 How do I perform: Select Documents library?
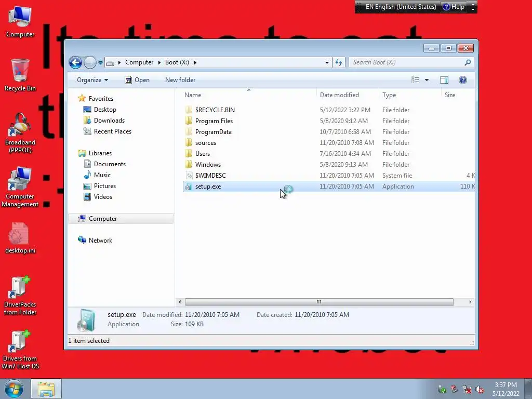point(110,164)
